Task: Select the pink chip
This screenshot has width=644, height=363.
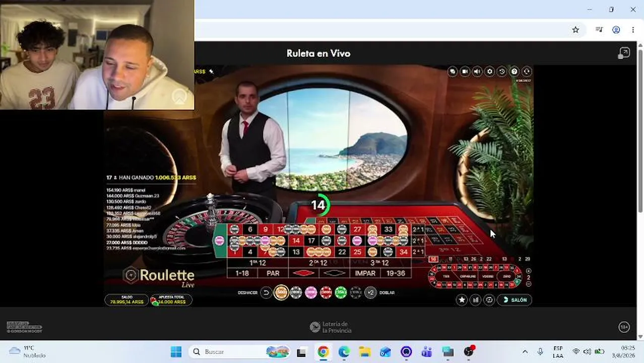Action: (x=311, y=292)
